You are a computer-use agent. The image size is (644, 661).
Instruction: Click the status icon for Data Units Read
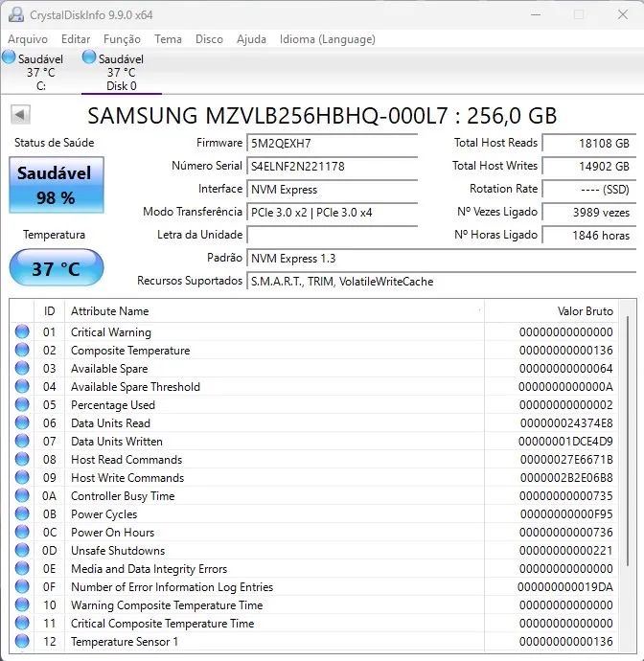pos(22,422)
